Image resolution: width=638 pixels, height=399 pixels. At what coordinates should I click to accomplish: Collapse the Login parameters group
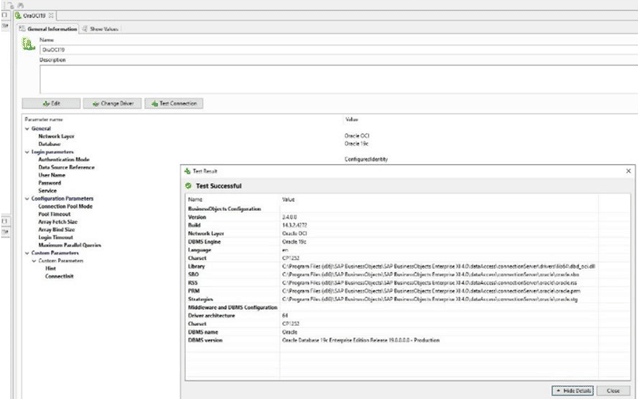pyautogui.click(x=27, y=152)
